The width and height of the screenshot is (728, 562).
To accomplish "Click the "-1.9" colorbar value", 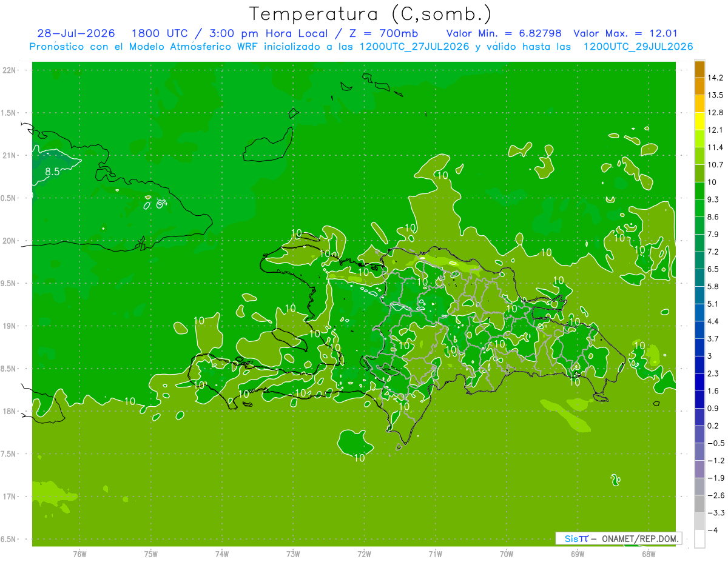I will pyautogui.click(x=715, y=478).
